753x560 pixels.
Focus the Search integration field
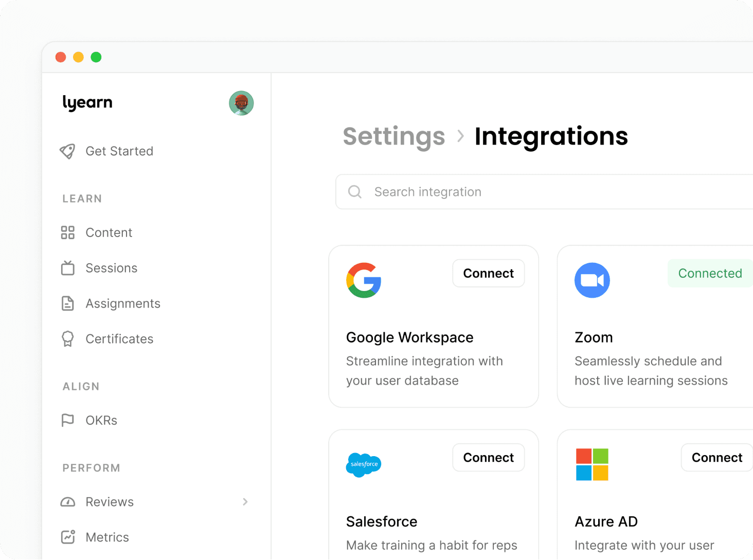click(544, 192)
